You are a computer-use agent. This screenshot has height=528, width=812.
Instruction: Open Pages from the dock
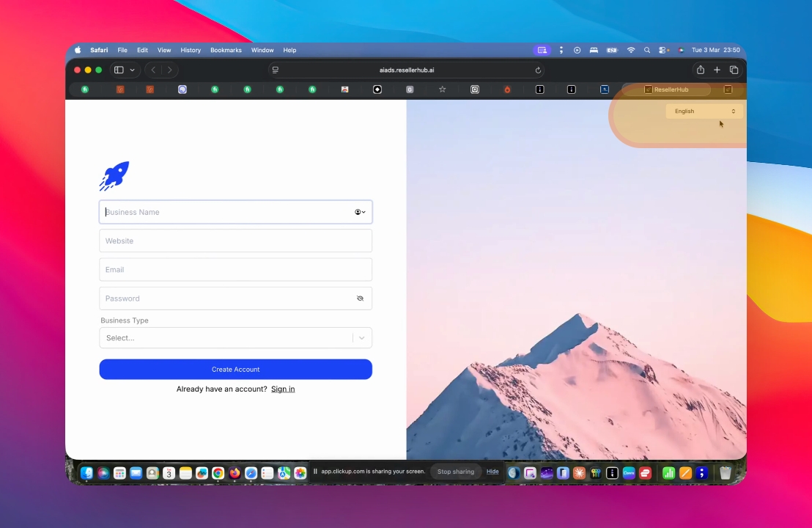pos(685,473)
